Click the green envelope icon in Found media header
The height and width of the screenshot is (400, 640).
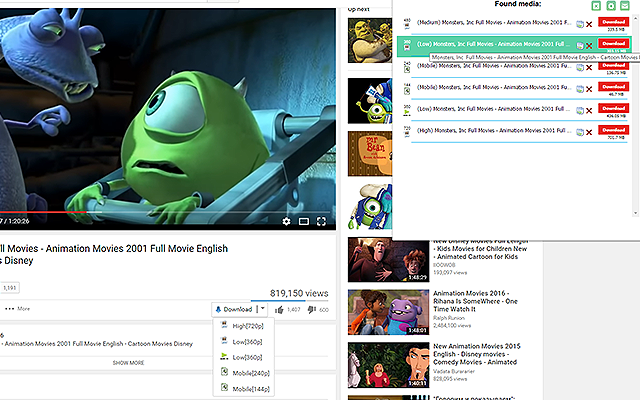[625, 5]
